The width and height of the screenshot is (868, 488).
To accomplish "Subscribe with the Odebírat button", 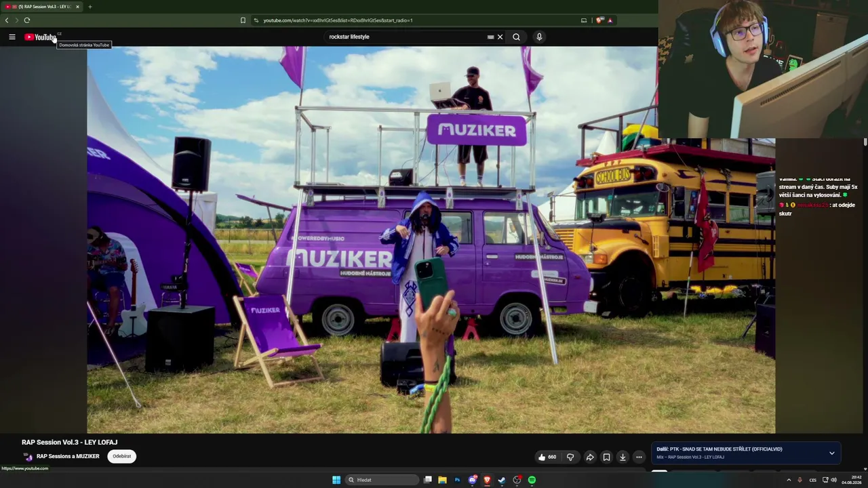I will (122, 456).
